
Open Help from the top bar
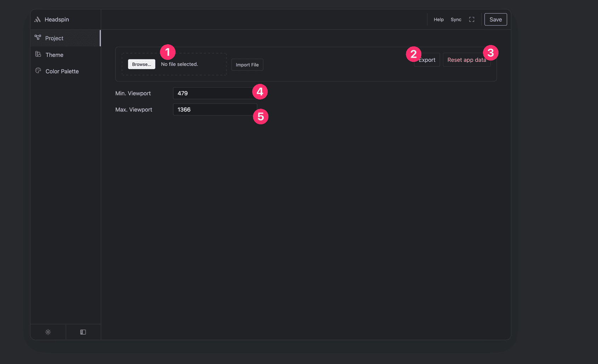tap(439, 19)
